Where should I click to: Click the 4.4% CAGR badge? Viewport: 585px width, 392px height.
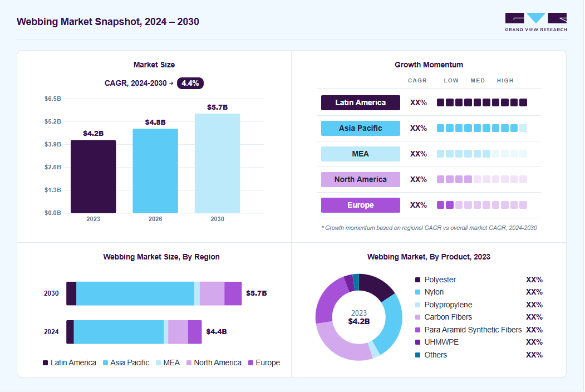point(190,83)
